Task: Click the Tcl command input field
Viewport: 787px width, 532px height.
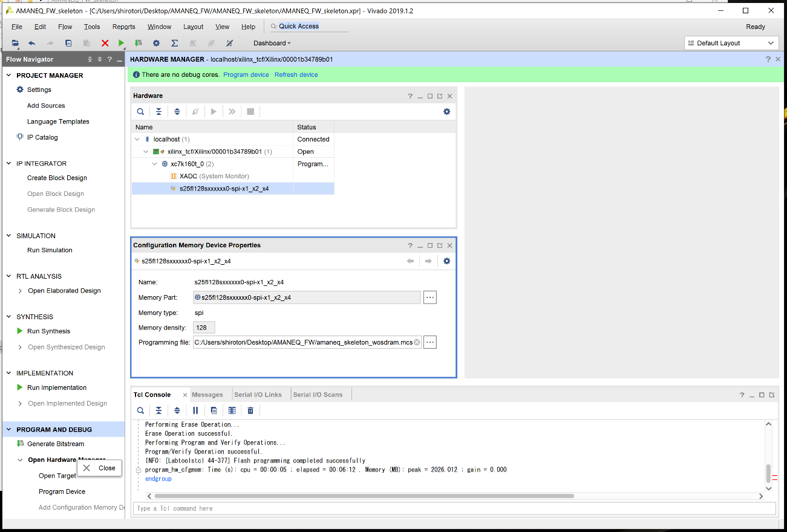Action: [454, 508]
